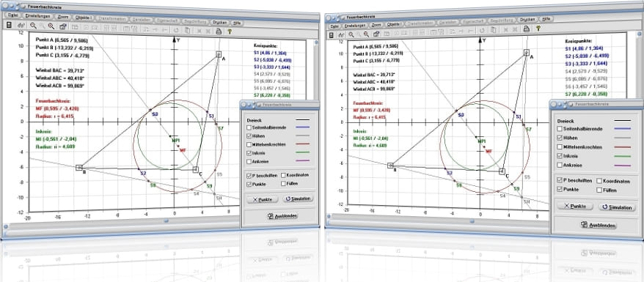
Task: Open the Drucken menu in right window
Action: (x=527, y=20)
